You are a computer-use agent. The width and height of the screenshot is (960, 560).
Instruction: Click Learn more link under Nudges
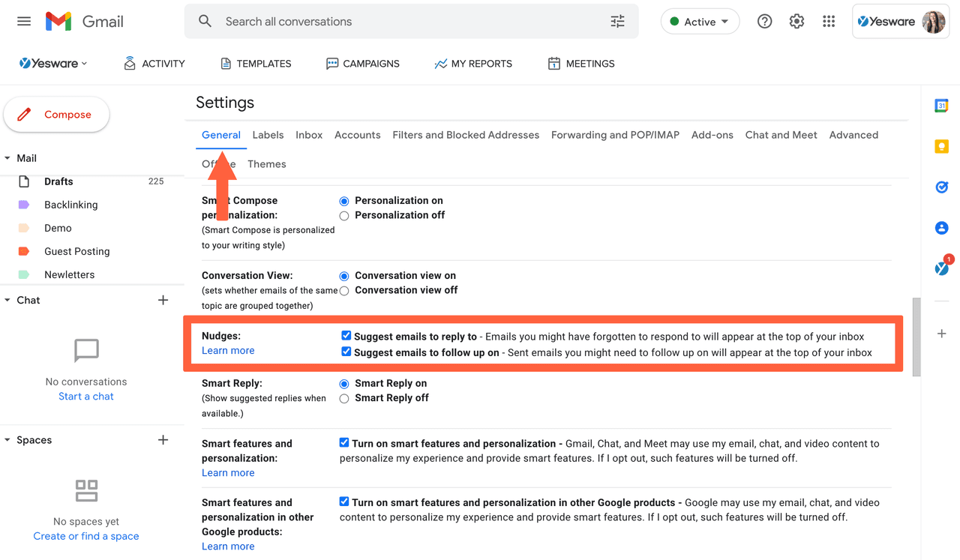pyautogui.click(x=228, y=351)
